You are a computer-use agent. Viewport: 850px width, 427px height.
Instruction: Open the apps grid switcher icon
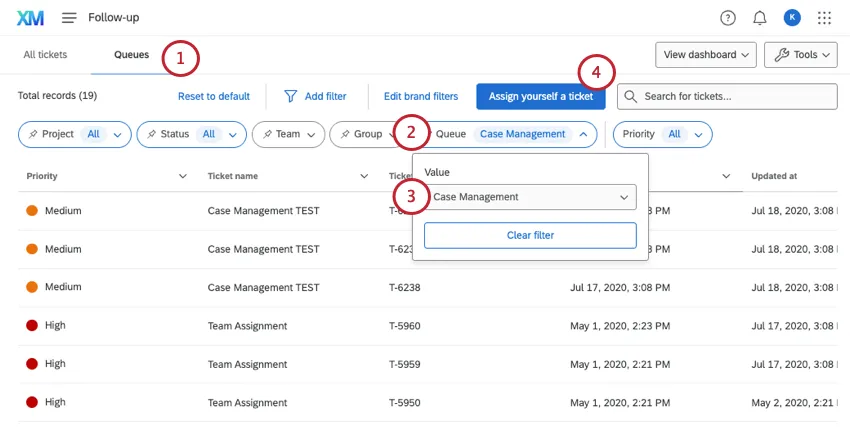click(824, 18)
